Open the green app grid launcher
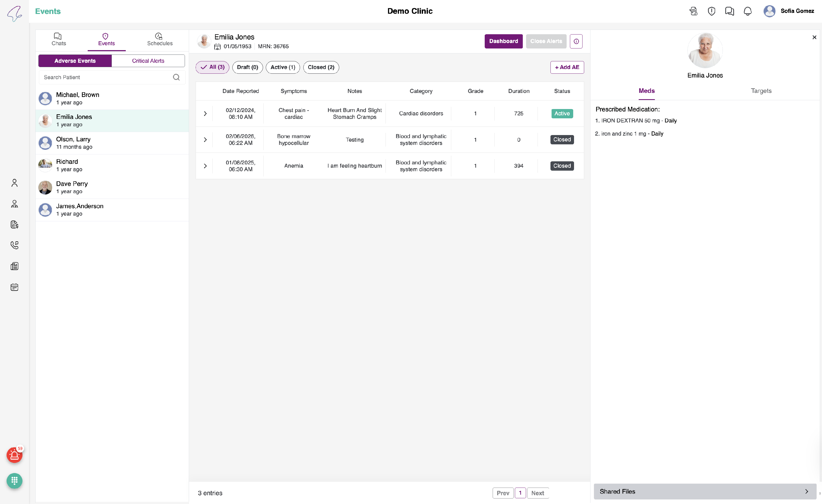The height and width of the screenshot is (504, 822). pos(14,481)
